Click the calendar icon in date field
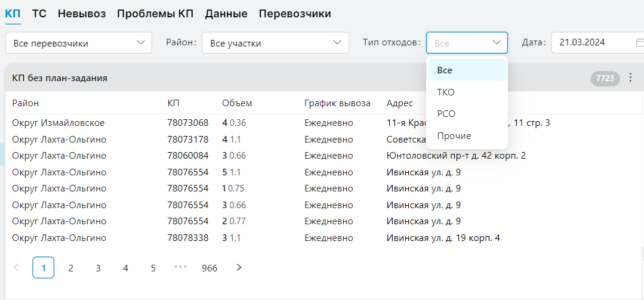 tap(640, 43)
